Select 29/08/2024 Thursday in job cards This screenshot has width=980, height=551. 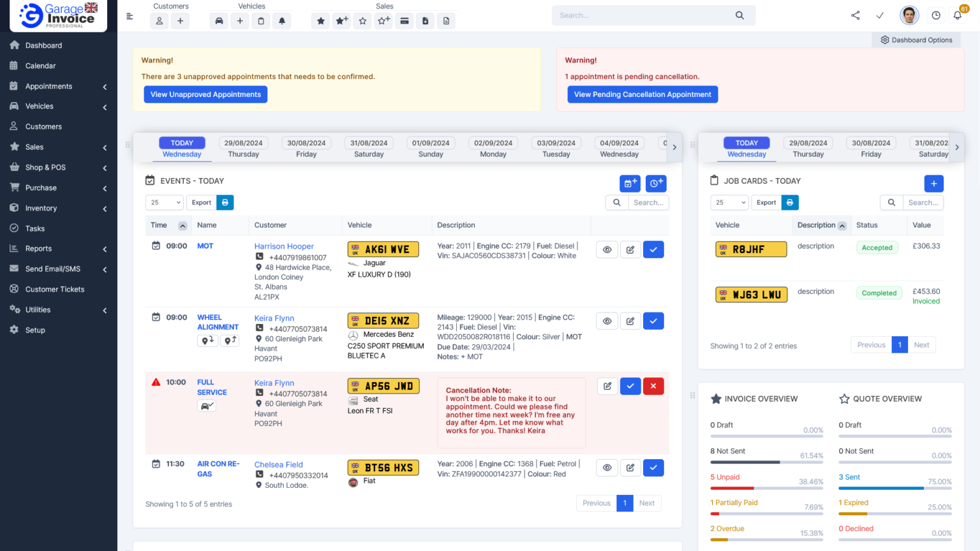tap(808, 148)
